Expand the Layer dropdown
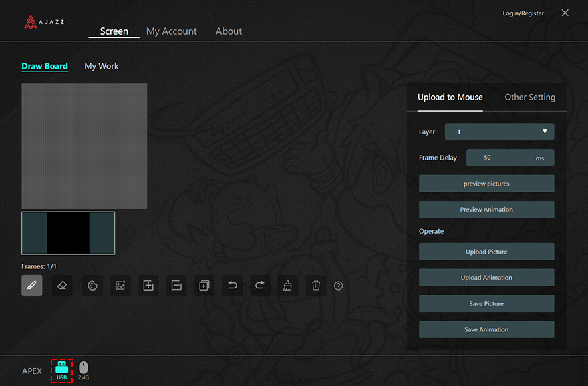 pyautogui.click(x=499, y=132)
